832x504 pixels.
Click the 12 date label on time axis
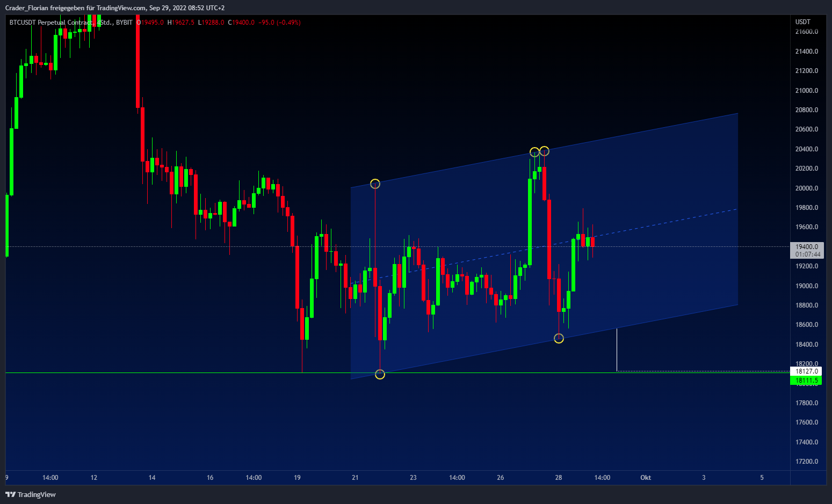94,478
